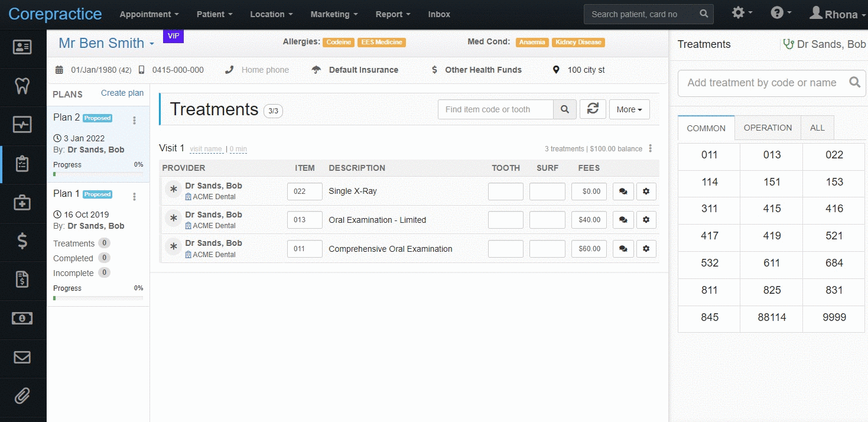Screen dimensions: 868x422
Task: Open the dollar sign billing sidebar icon
Action: (x=22, y=241)
